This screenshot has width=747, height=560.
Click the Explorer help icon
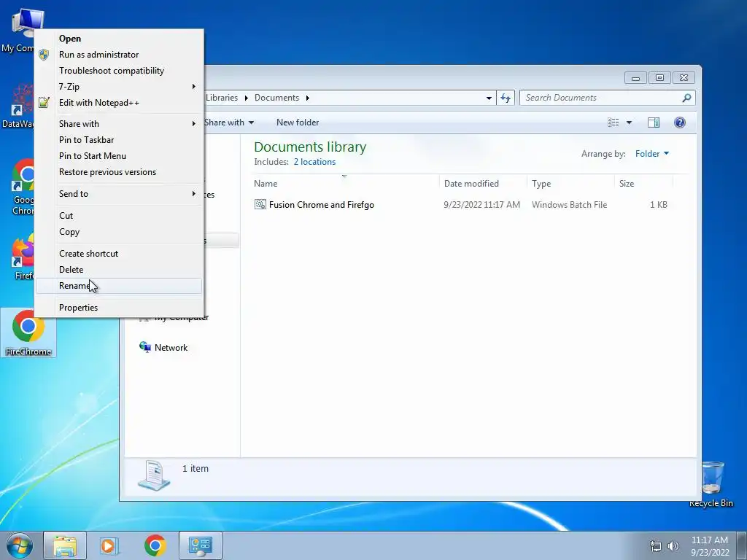click(680, 122)
